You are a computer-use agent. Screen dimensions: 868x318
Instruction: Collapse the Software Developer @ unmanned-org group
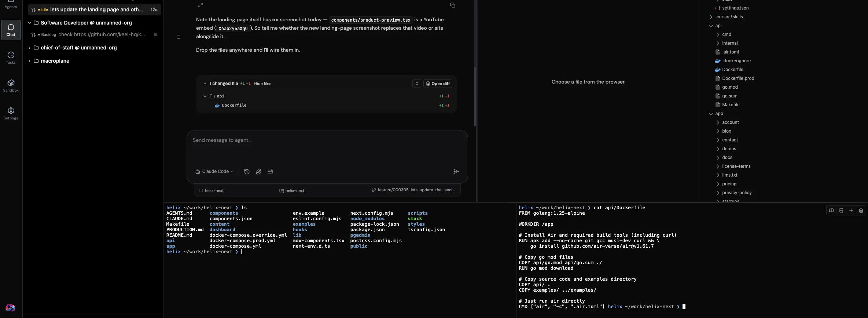coord(30,23)
